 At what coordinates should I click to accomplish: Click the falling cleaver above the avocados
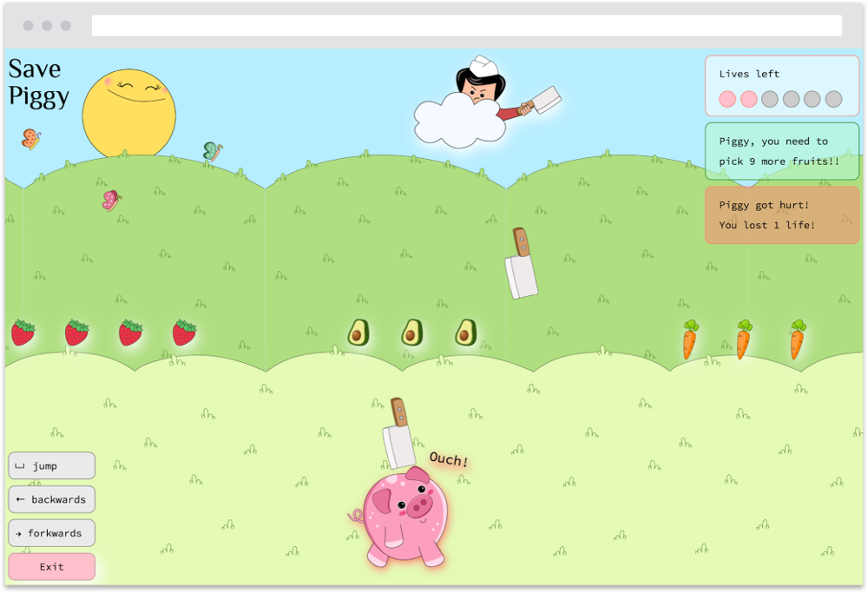coord(522,265)
